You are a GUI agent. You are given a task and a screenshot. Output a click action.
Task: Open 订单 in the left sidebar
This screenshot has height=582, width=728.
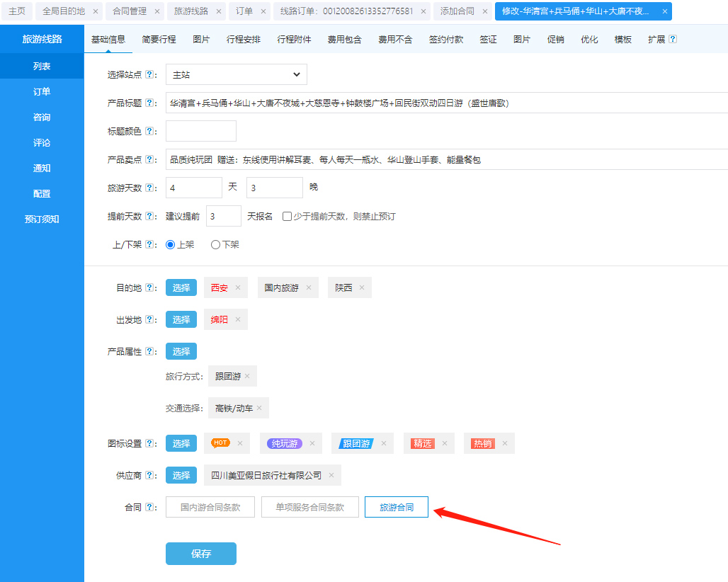(x=42, y=91)
